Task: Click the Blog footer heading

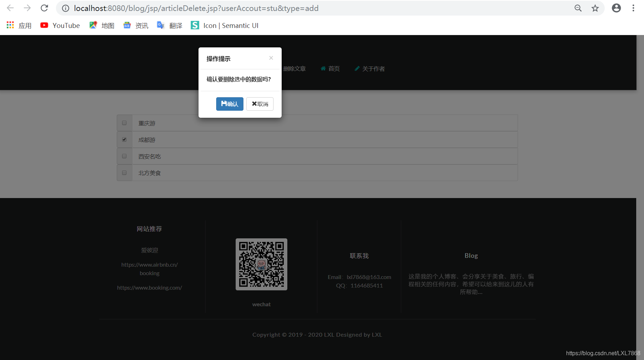Action: pos(471,256)
